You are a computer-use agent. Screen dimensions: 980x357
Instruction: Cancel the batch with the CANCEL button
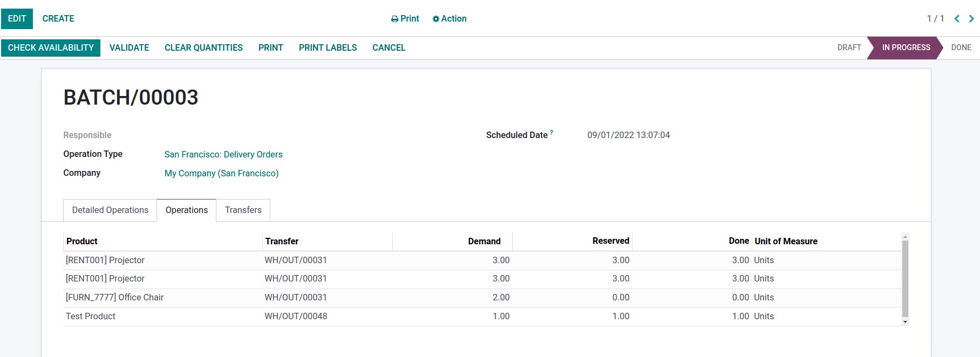pyautogui.click(x=389, y=48)
